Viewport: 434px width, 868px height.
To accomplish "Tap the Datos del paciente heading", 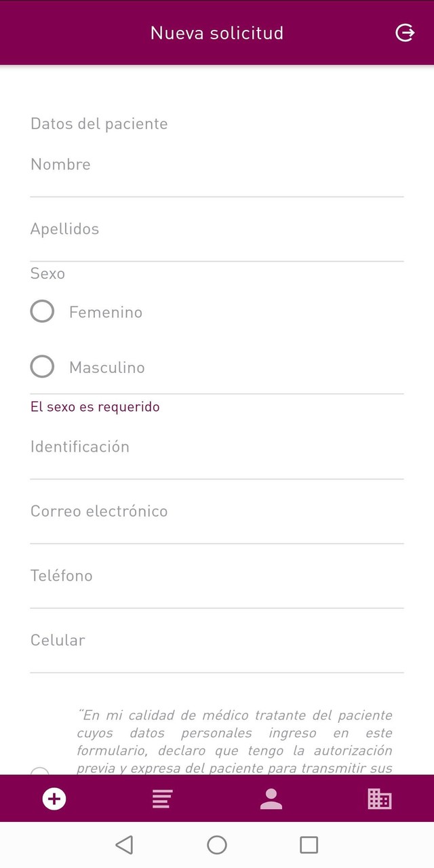I will tap(99, 123).
